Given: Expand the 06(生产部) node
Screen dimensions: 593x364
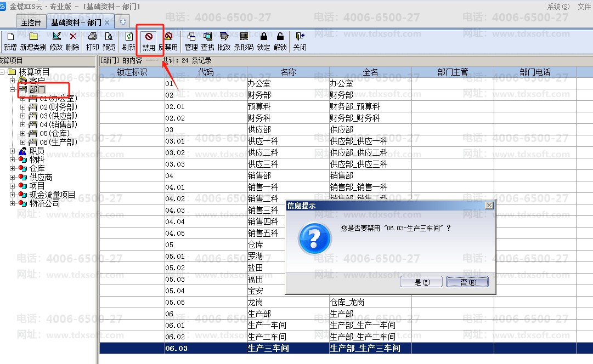Looking at the screenshot, I should tap(22, 142).
